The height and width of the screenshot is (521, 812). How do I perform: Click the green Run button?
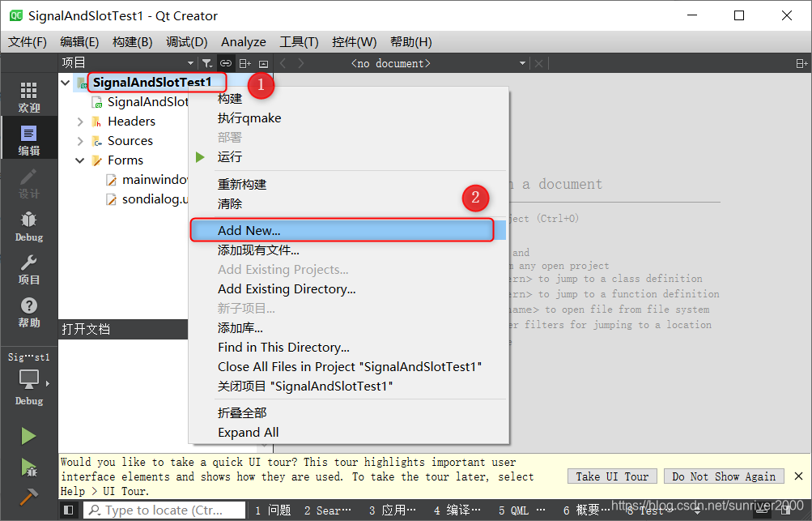pos(28,436)
